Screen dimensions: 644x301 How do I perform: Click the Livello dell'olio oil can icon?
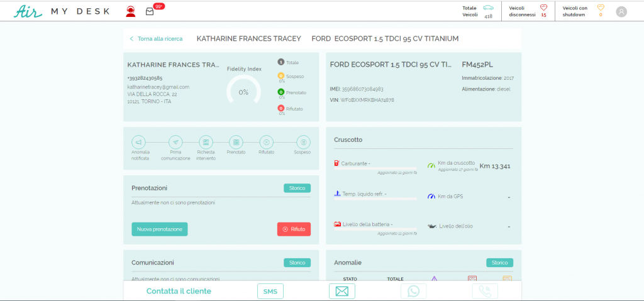click(431, 226)
